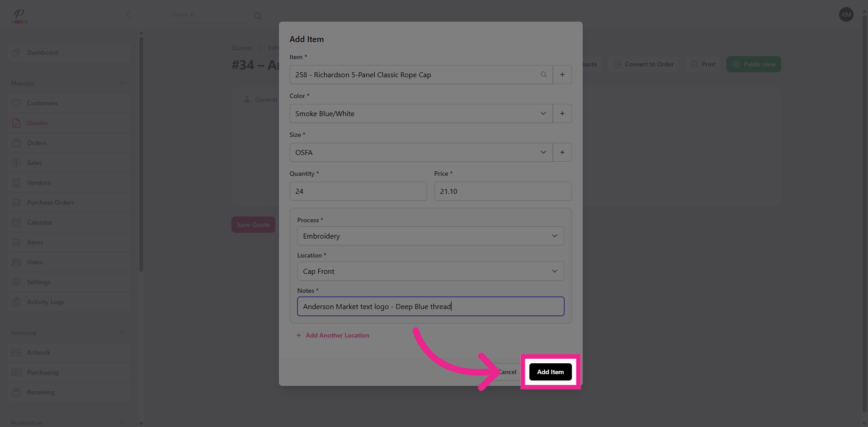The width and height of the screenshot is (868, 427).
Task: Click the Sales dollar icon
Action: [x=16, y=163]
